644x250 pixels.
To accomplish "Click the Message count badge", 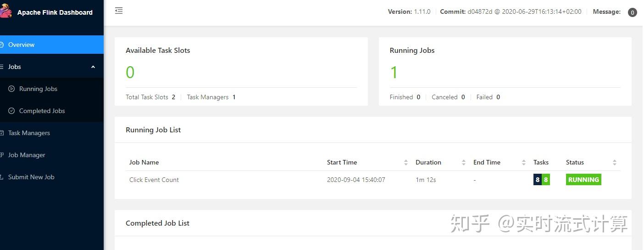I will (x=632, y=12).
